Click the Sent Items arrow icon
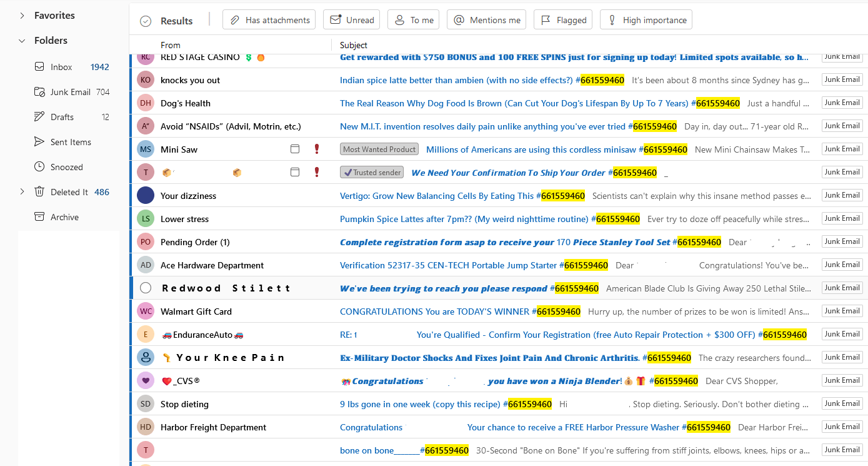 (39, 142)
